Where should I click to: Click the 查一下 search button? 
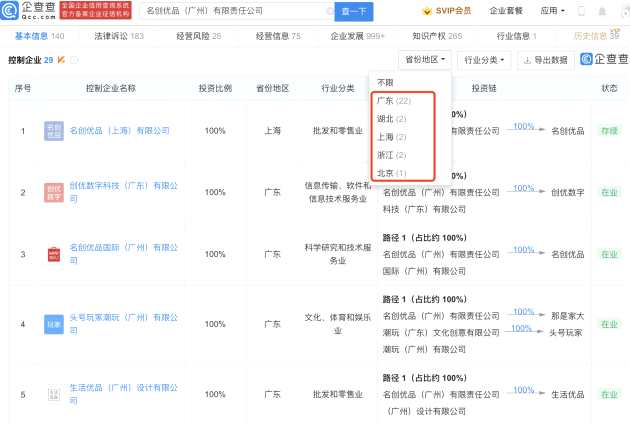(x=354, y=11)
